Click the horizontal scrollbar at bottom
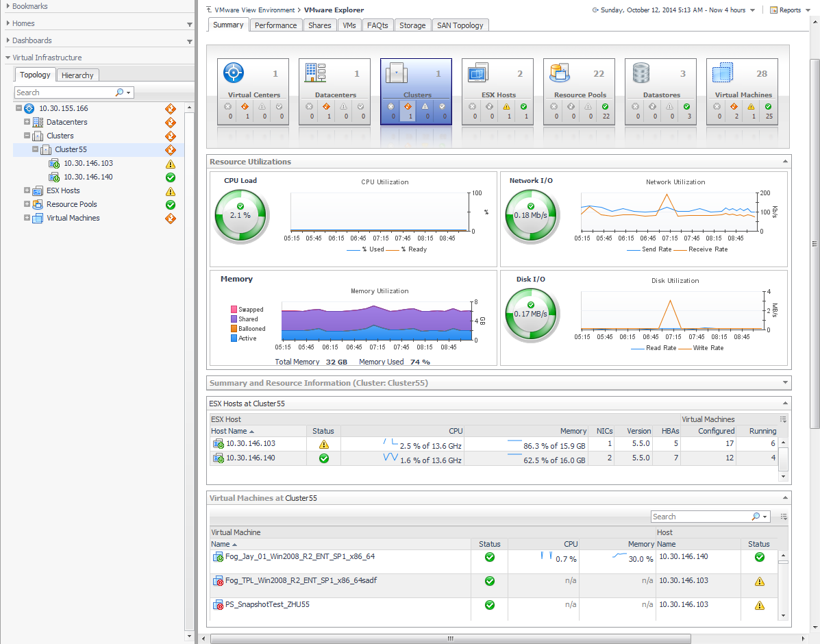 click(450, 639)
